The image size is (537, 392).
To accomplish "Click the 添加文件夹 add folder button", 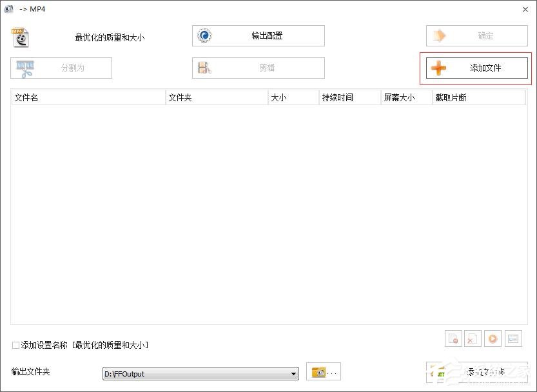I will (x=477, y=372).
